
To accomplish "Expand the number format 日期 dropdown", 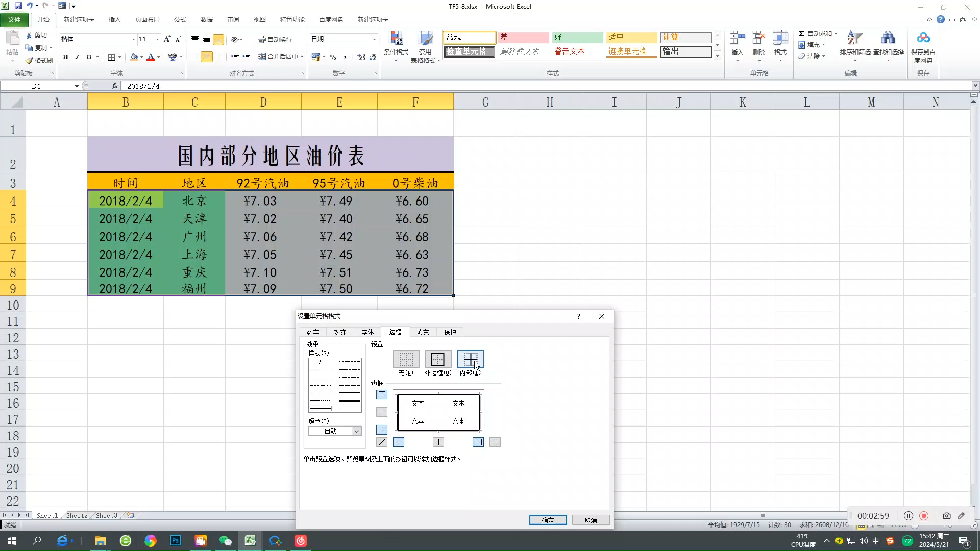I will (374, 39).
